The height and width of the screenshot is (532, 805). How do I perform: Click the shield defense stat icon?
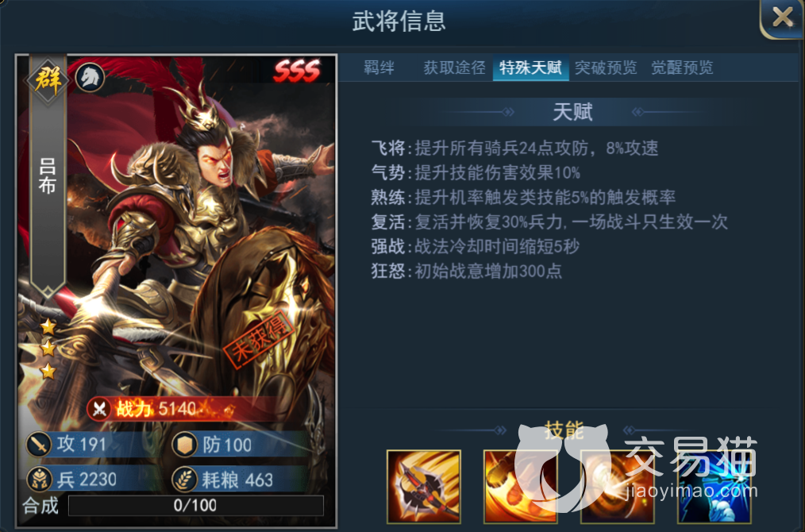[x=185, y=444]
